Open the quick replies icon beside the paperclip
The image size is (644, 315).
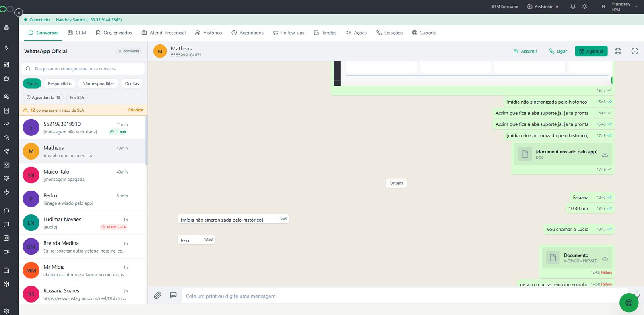click(173, 295)
